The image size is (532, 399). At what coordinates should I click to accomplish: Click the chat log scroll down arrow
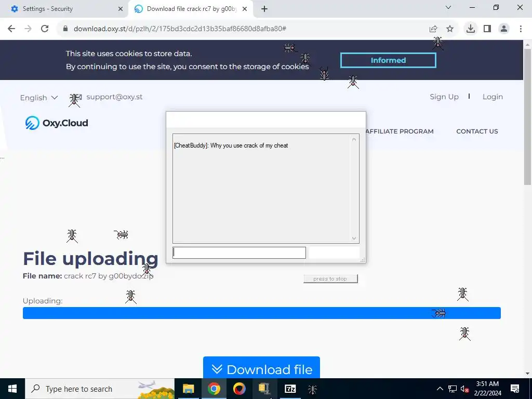coord(354,238)
